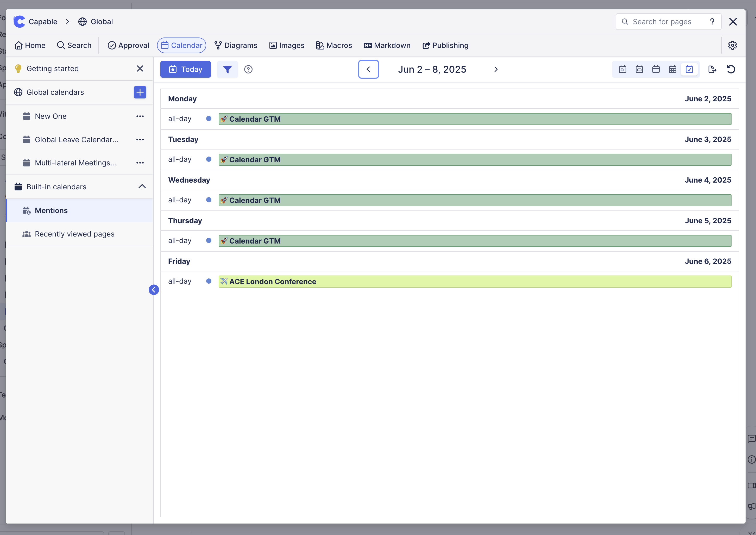This screenshot has height=535, width=756.
Task: Collapse the Built-in calendars section
Action: pos(142,186)
